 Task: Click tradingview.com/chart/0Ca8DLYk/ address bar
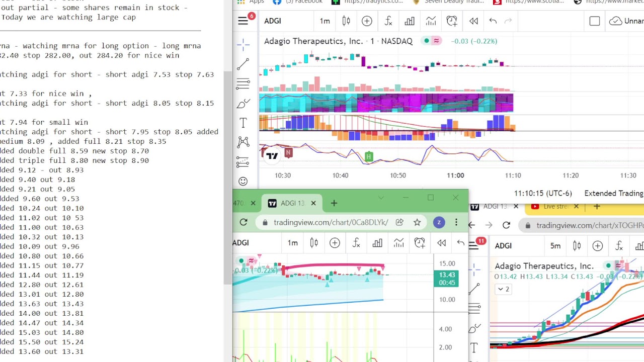331,222
